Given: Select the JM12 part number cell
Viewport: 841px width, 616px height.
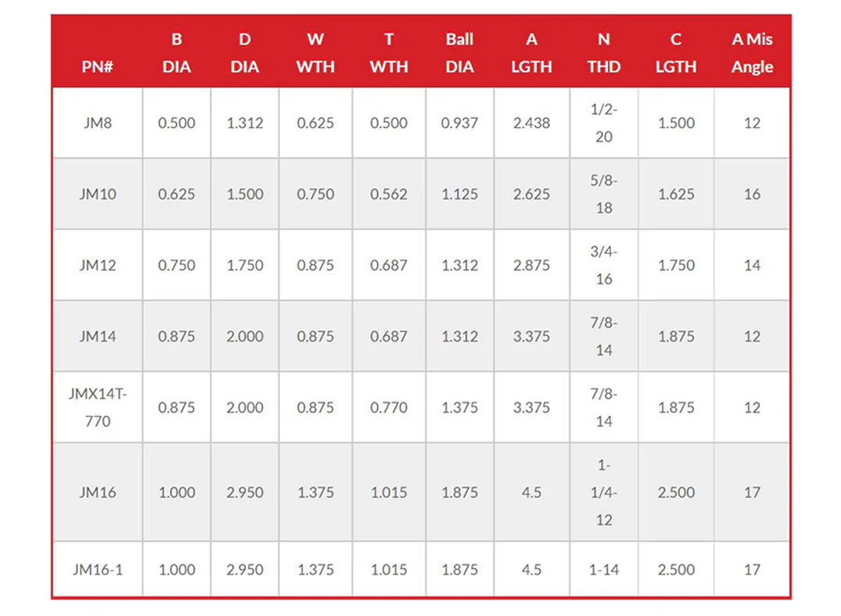Looking at the screenshot, I should tap(98, 265).
